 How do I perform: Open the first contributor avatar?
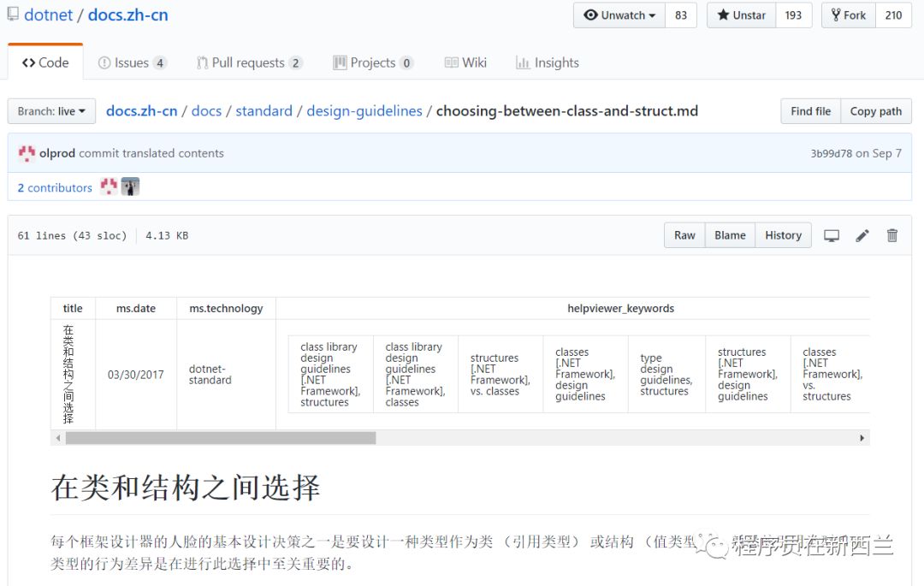(109, 186)
